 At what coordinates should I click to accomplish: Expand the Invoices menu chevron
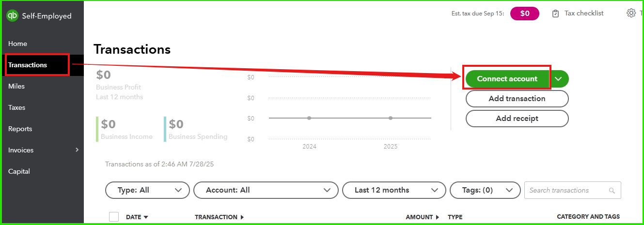click(x=77, y=150)
